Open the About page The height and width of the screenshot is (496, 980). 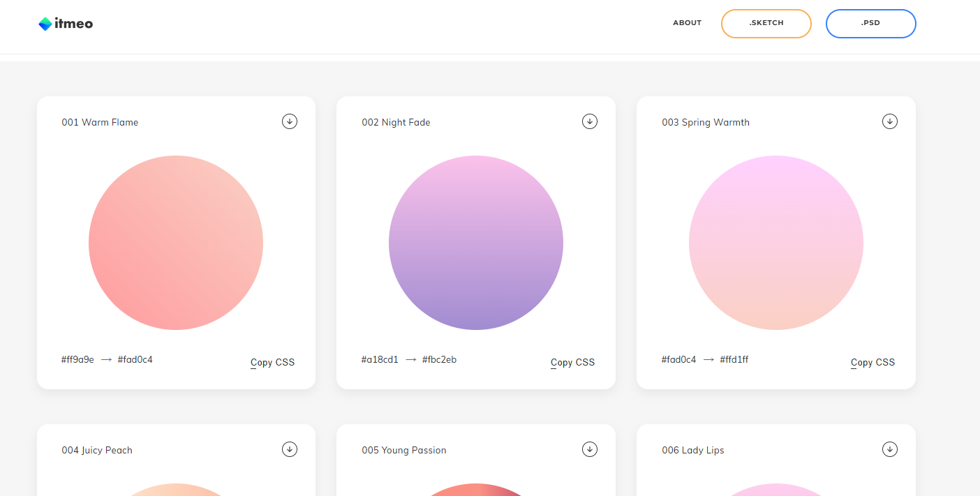click(687, 23)
